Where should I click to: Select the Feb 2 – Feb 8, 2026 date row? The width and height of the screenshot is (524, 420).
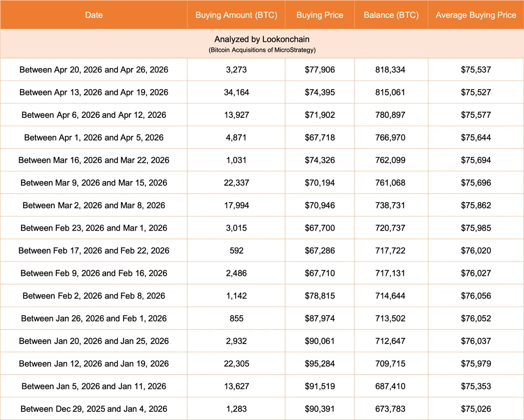94,296
